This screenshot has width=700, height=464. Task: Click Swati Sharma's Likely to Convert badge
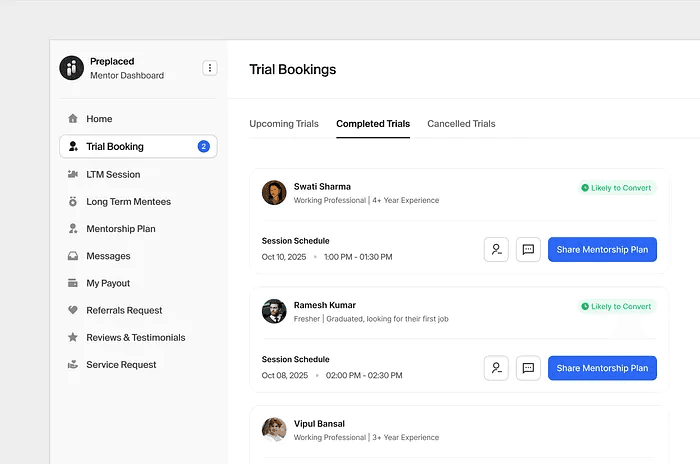pos(617,188)
